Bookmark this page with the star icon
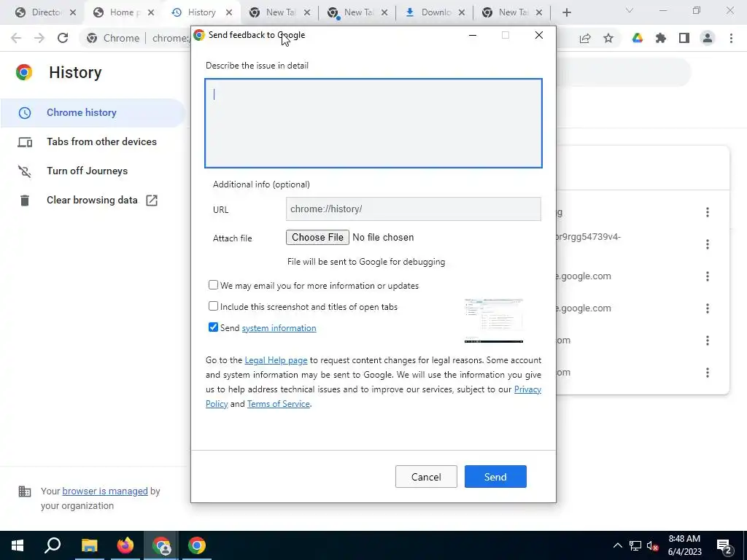Screen dimensions: 747x560 (x=608, y=38)
